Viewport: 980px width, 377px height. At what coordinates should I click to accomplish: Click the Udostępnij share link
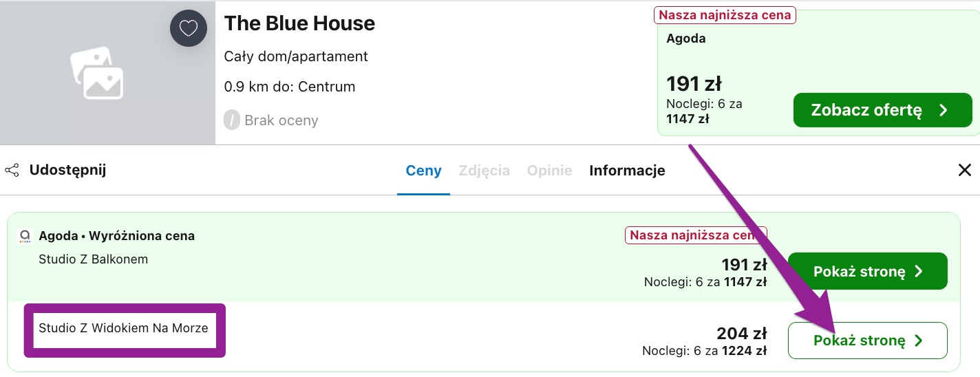pos(67,170)
